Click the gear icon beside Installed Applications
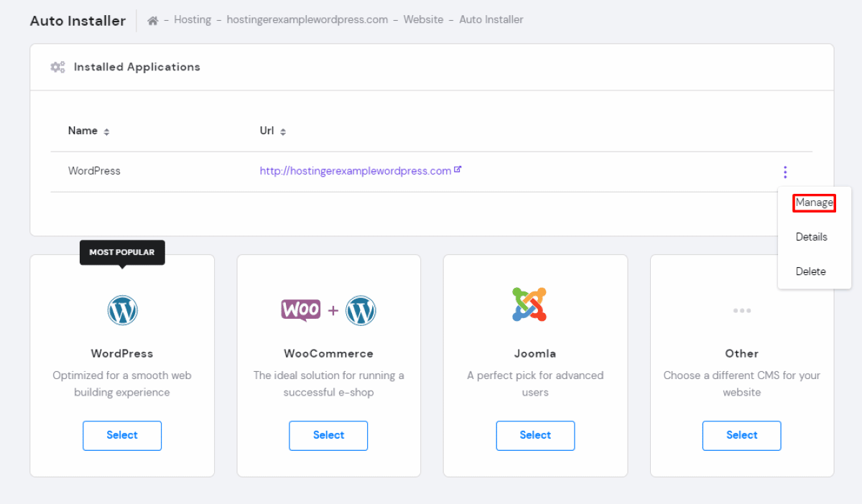Viewport: 862px width, 504px height. click(x=57, y=67)
